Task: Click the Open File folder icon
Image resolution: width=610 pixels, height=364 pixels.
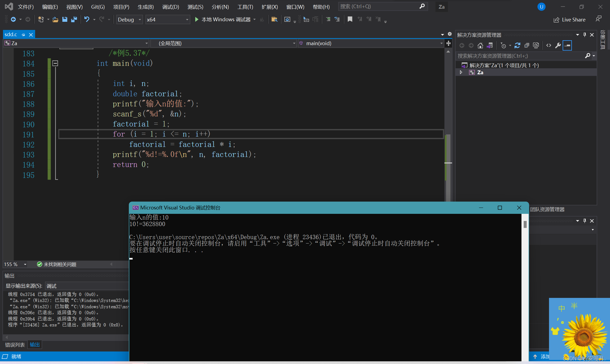Action: point(55,19)
